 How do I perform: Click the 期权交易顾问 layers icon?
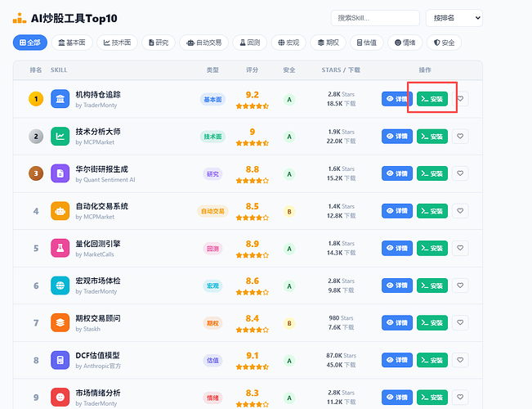60,323
